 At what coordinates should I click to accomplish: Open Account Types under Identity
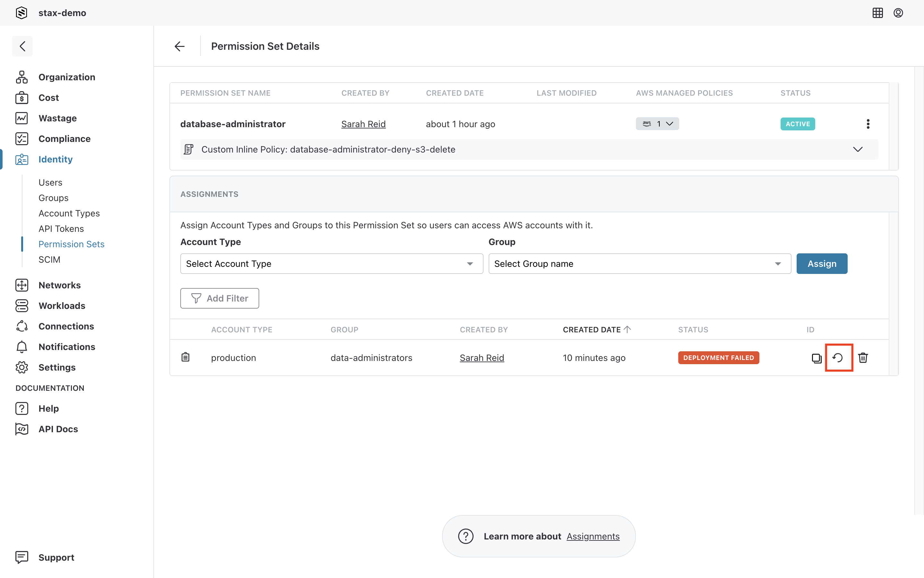[x=69, y=213]
